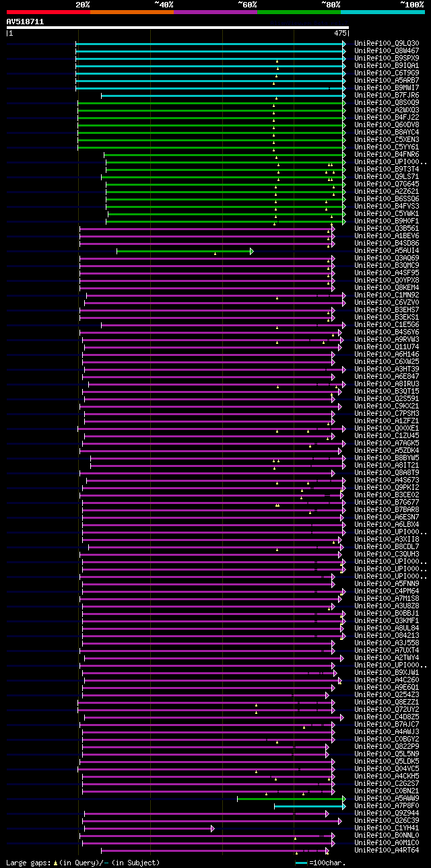Image resolution: width=431 pixels, height=868 pixels.
Task: Click the short green alignment bar of A5AUI4
Action: point(185,251)
